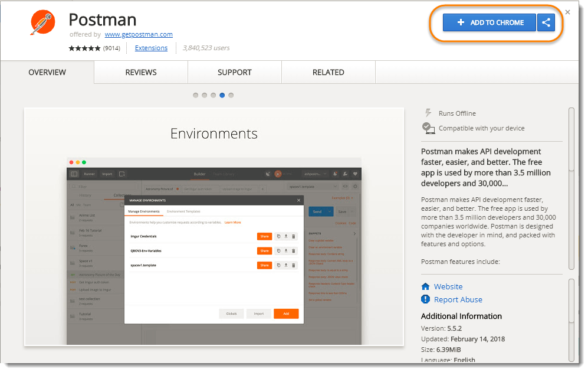Delete the spacev1.template environment

tap(294, 265)
